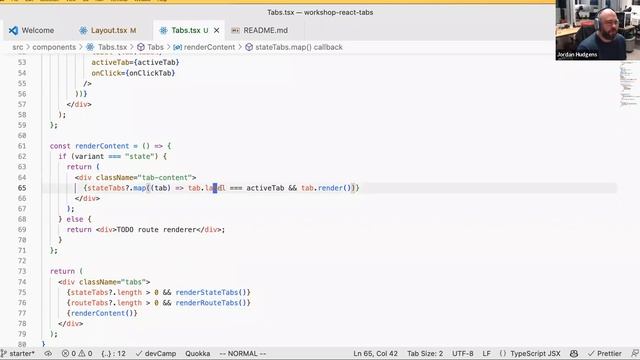This screenshot has height=360, width=640.
Task: Click the React icon on Tabs.tsx tab
Action: point(163,30)
